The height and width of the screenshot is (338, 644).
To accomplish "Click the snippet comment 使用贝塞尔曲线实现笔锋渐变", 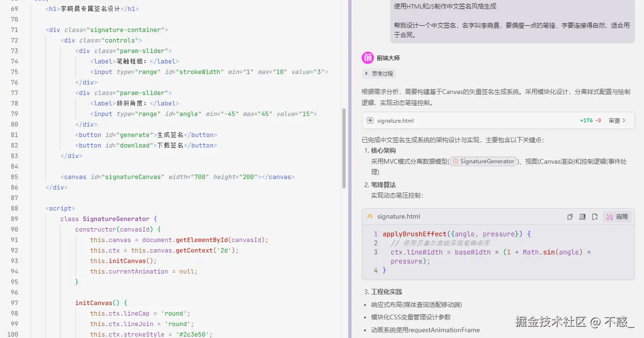I will [x=440, y=243].
